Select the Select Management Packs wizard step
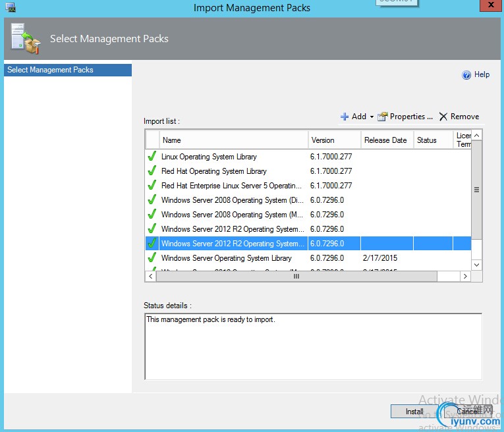The height and width of the screenshot is (432, 504). click(x=68, y=70)
